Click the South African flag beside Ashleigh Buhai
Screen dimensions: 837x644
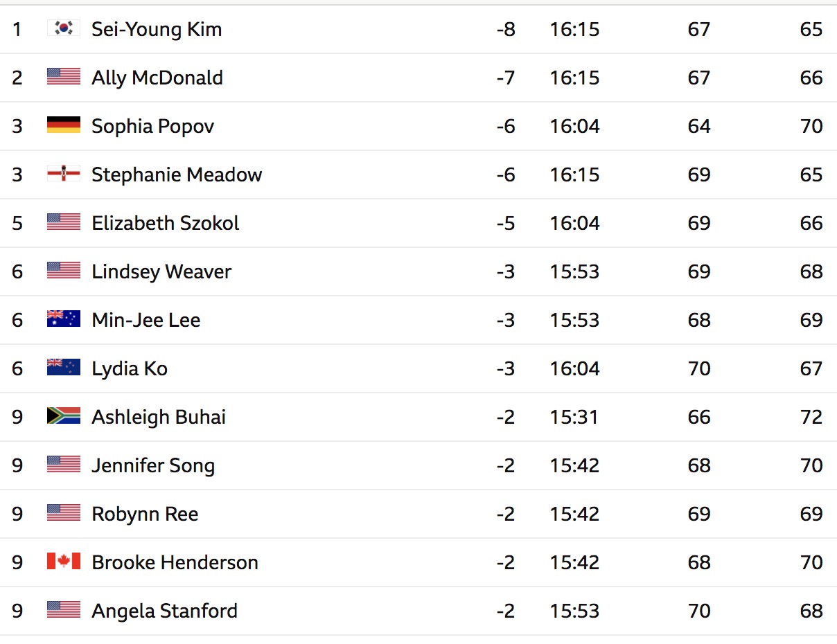tap(64, 416)
